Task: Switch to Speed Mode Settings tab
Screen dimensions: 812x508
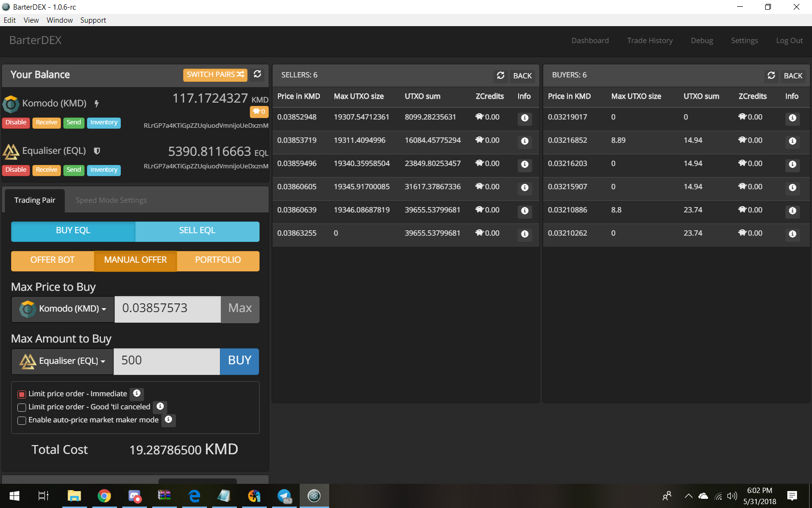Action: 111,200
